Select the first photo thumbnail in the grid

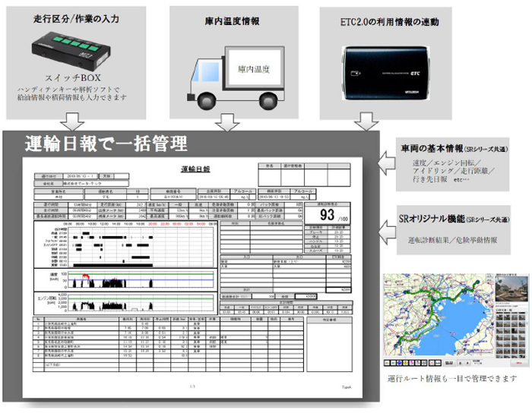click(x=499, y=317)
